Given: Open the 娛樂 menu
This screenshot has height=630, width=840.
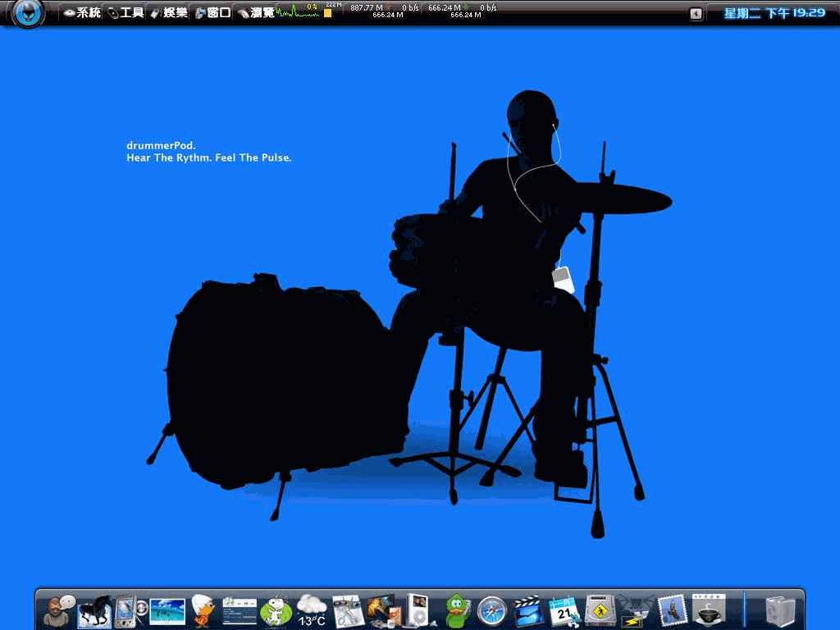Looking at the screenshot, I should coord(169,12).
